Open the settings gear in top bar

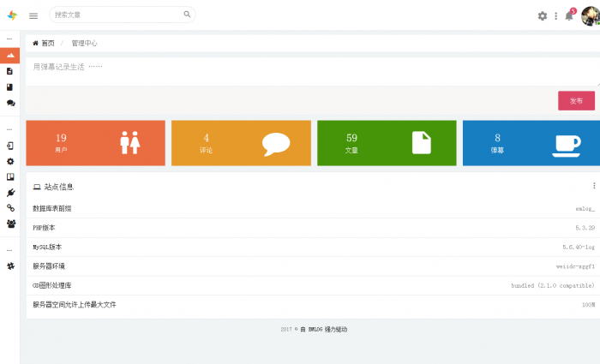(542, 15)
